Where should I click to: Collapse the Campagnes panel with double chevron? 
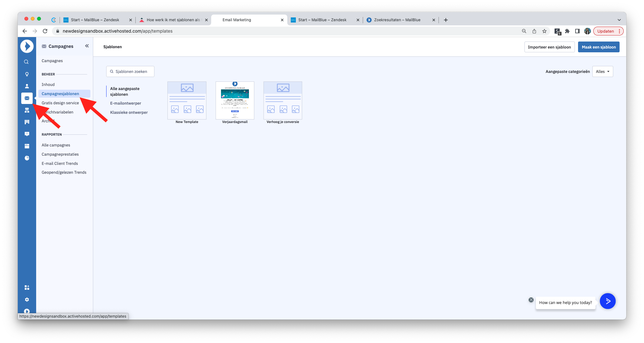coord(87,46)
